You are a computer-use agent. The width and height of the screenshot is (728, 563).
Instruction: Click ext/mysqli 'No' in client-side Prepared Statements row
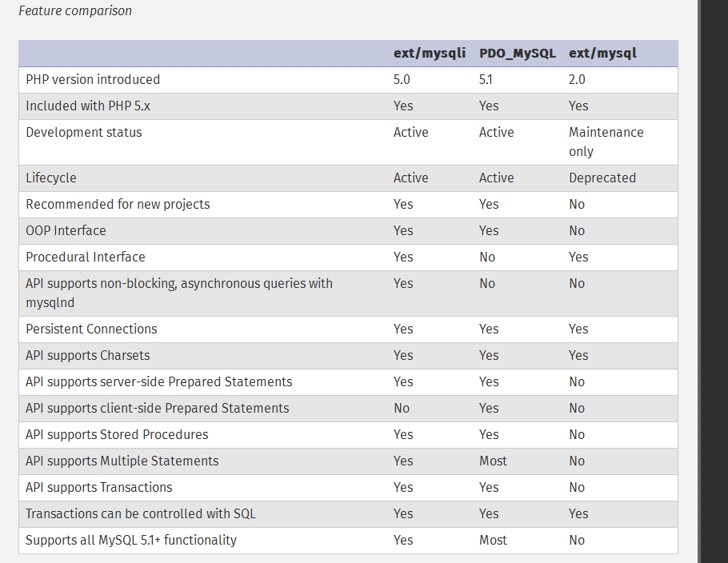click(x=401, y=409)
